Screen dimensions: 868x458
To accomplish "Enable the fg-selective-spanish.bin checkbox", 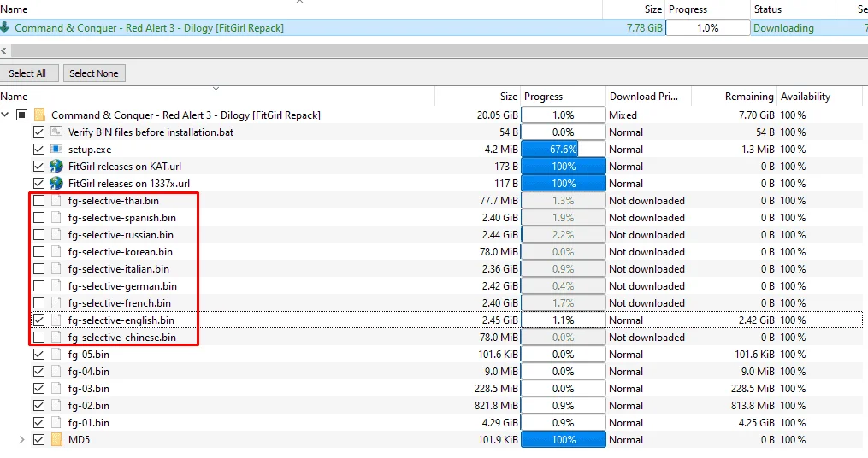I will (x=38, y=218).
